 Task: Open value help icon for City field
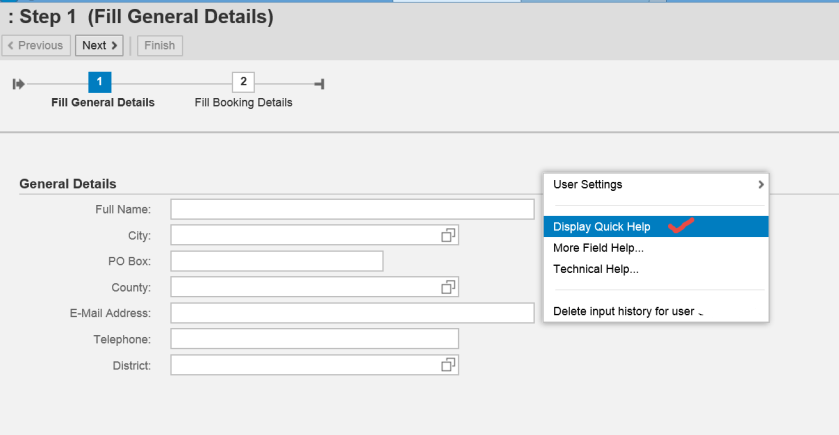coord(449,235)
